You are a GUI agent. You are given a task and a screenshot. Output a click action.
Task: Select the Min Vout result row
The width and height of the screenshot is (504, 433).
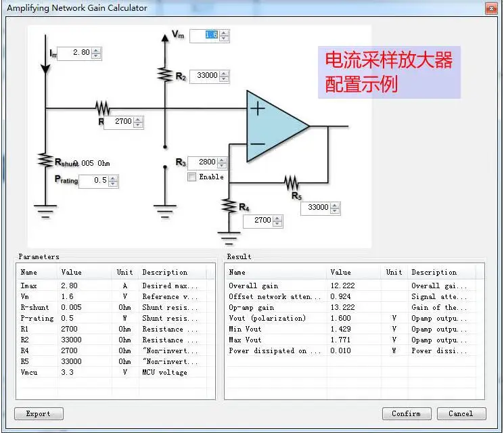point(354,329)
